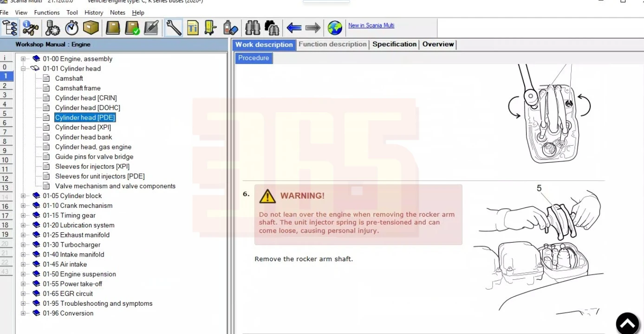
Task: Open the Notes menu
Action: (x=117, y=13)
